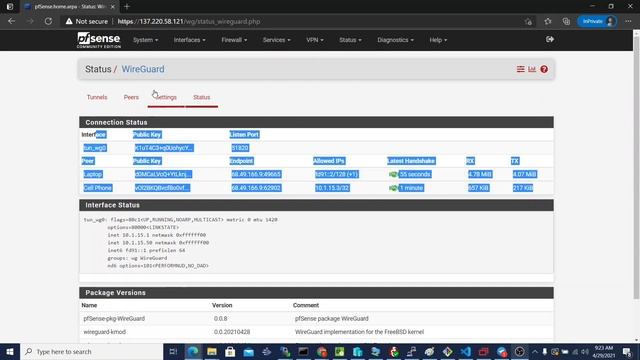Open the Windows Start menu
The image size is (640, 360).
click(x=10, y=351)
